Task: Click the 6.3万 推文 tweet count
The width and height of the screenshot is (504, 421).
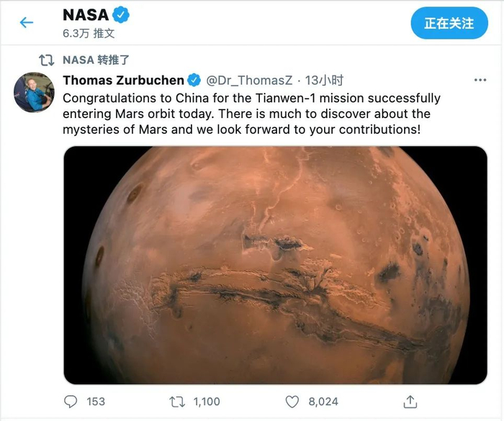Action: [89, 33]
